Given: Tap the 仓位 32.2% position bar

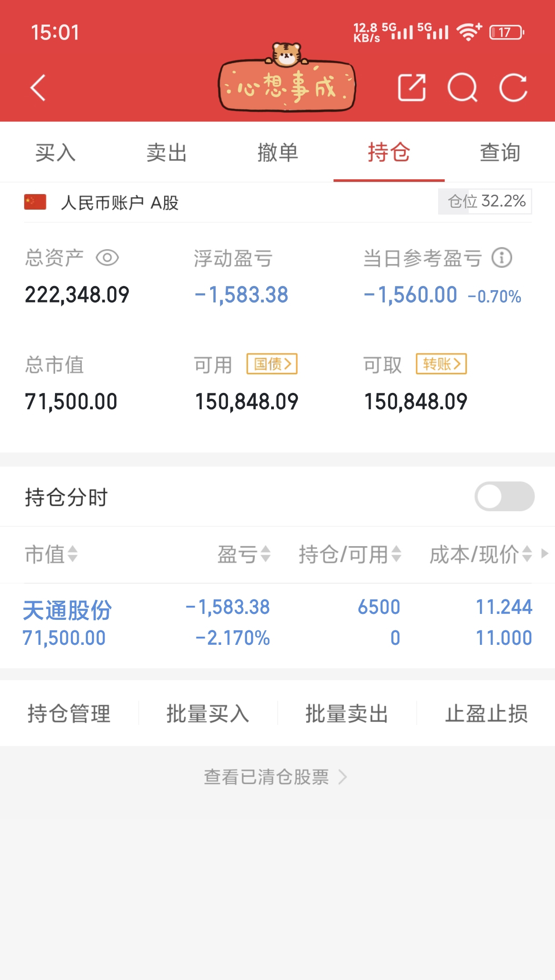Looking at the screenshot, I should coord(485,201).
